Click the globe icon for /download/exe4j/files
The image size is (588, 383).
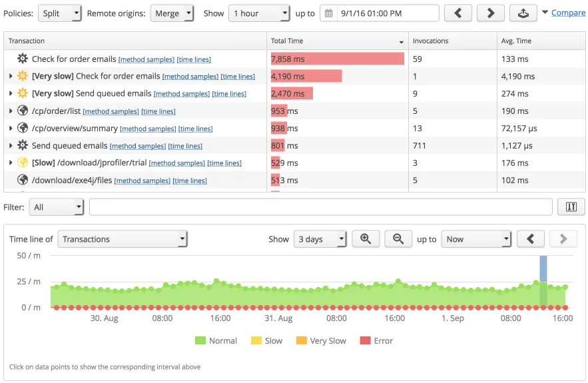pyautogui.click(x=23, y=180)
